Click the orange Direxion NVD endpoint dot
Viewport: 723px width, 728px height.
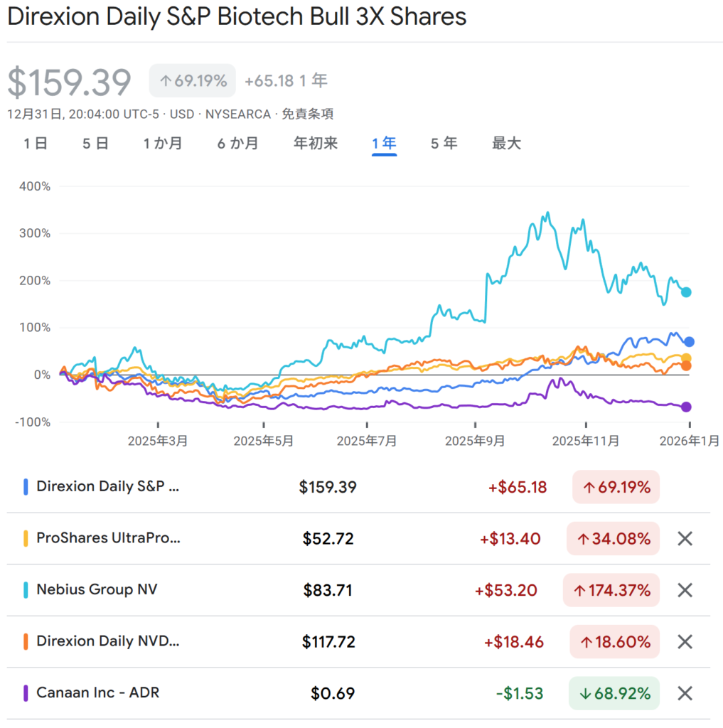(686, 365)
